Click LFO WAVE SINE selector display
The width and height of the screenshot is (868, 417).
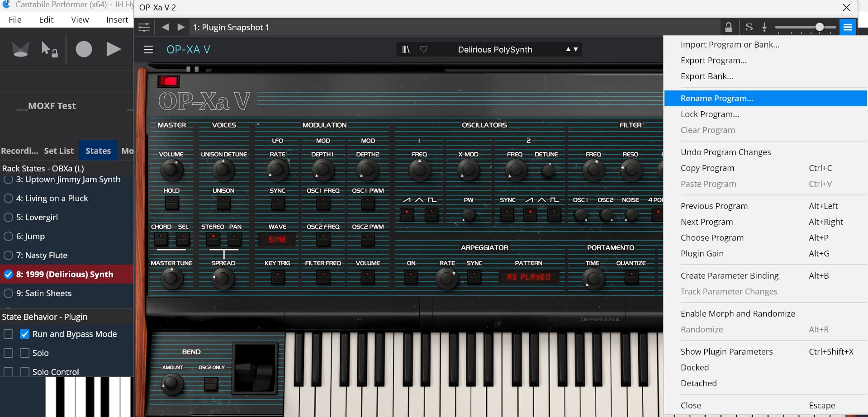coord(277,239)
